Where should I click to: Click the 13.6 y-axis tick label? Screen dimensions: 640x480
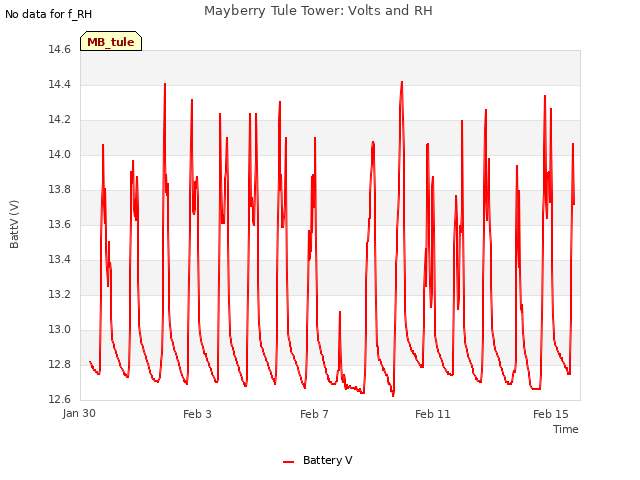pyautogui.click(x=59, y=224)
